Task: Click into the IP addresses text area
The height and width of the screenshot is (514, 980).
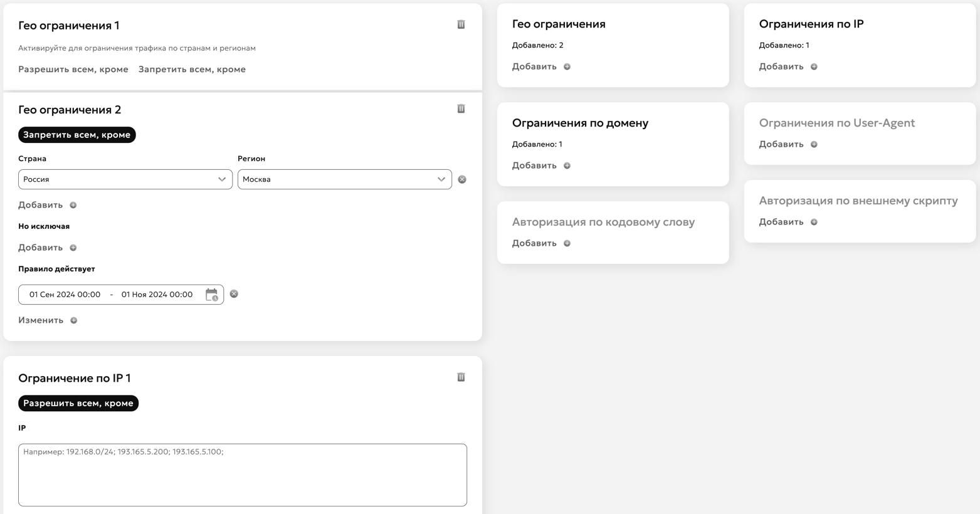Action: [243, 475]
